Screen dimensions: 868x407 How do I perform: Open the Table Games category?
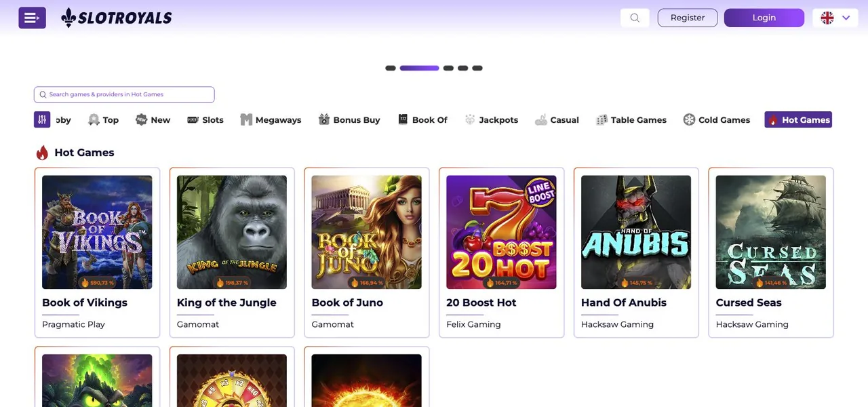[x=631, y=119]
